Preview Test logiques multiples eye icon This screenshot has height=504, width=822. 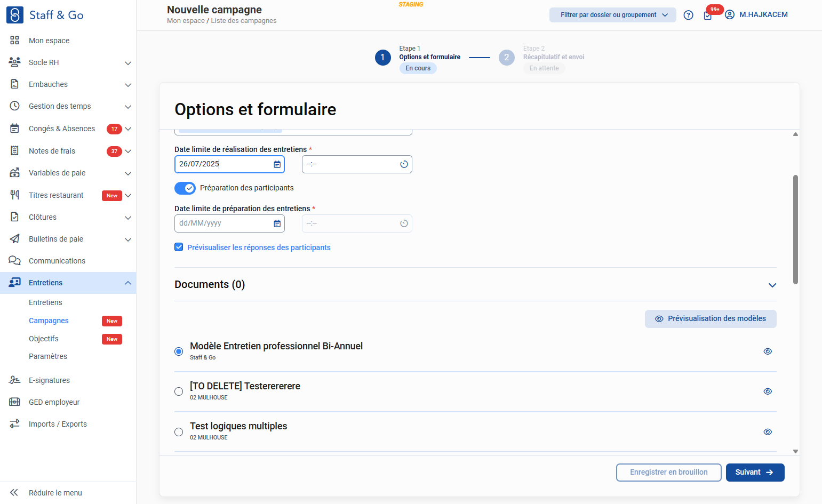768,432
